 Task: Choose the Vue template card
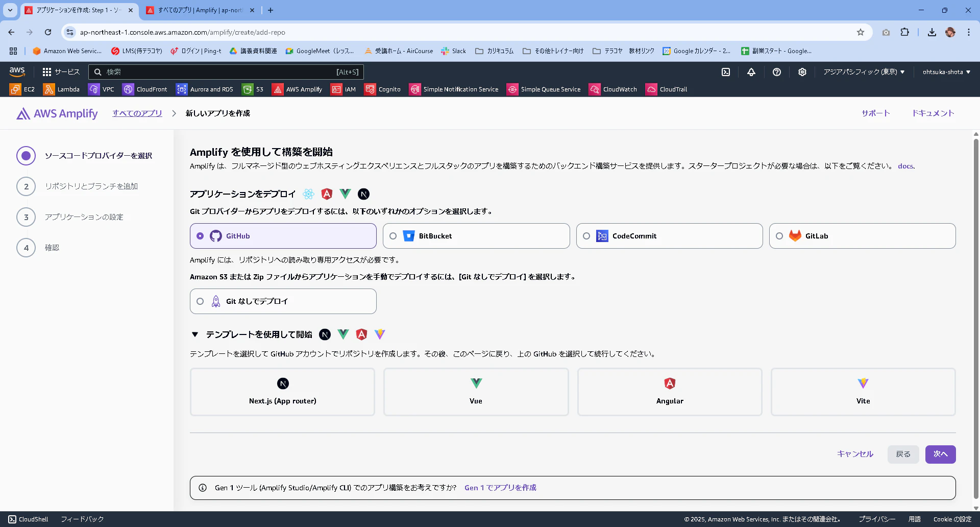coord(476,392)
